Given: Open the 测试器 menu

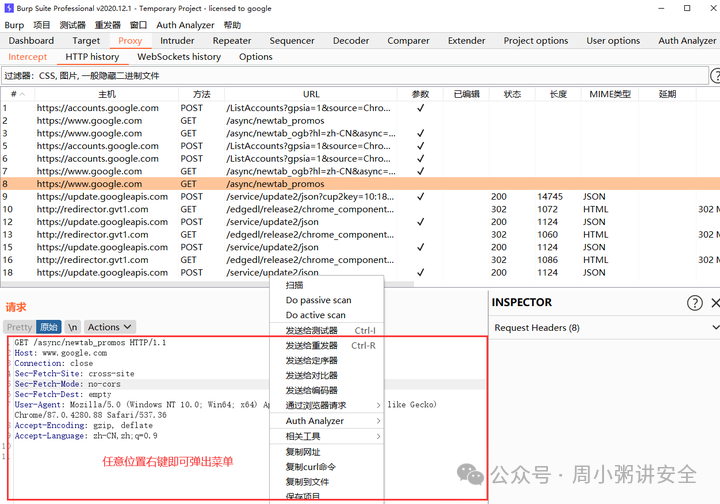Looking at the screenshot, I should 73,25.
